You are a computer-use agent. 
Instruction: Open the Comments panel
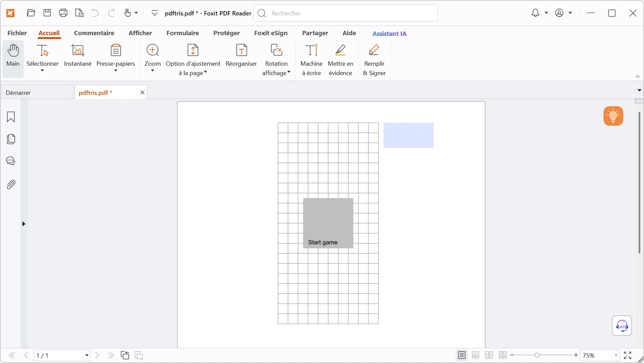[x=11, y=161]
